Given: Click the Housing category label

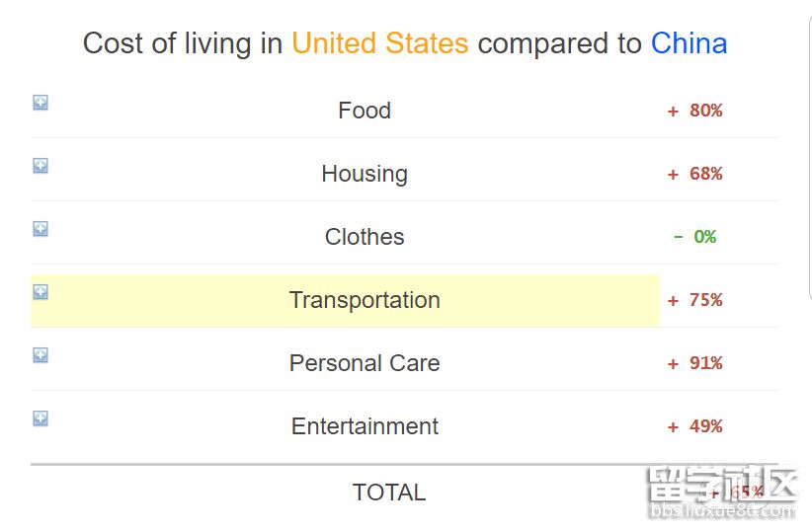Looking at the screenshot, I should tap(365, 174).
